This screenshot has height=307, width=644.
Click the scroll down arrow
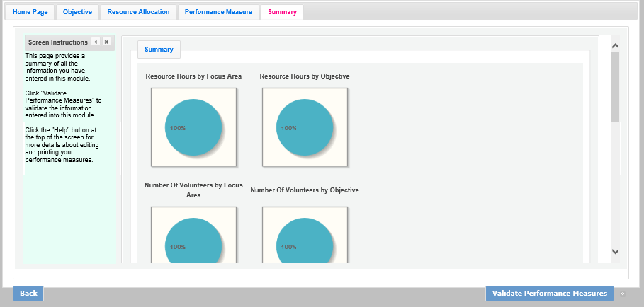tap(615, 252)
